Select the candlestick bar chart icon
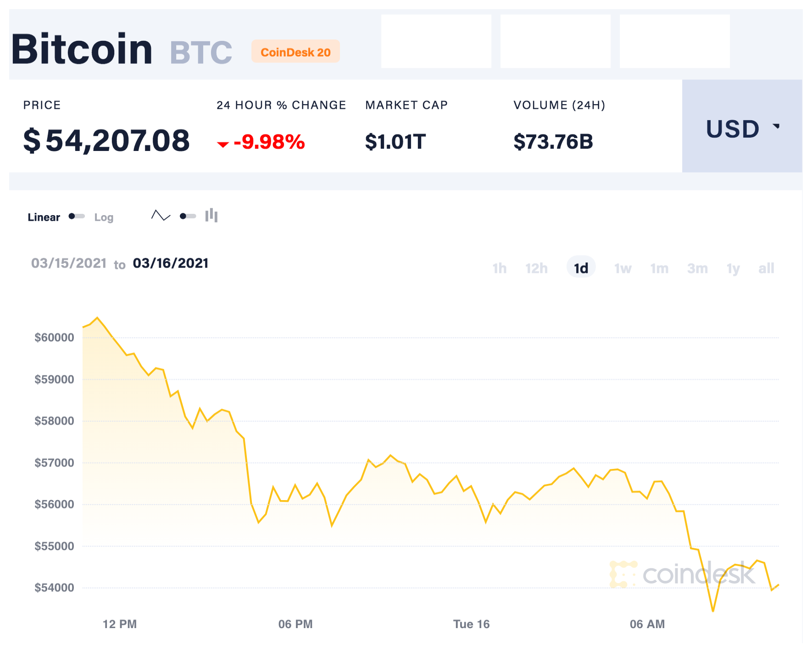The width and height of the screenshot is (812, 646). (211, 215)
